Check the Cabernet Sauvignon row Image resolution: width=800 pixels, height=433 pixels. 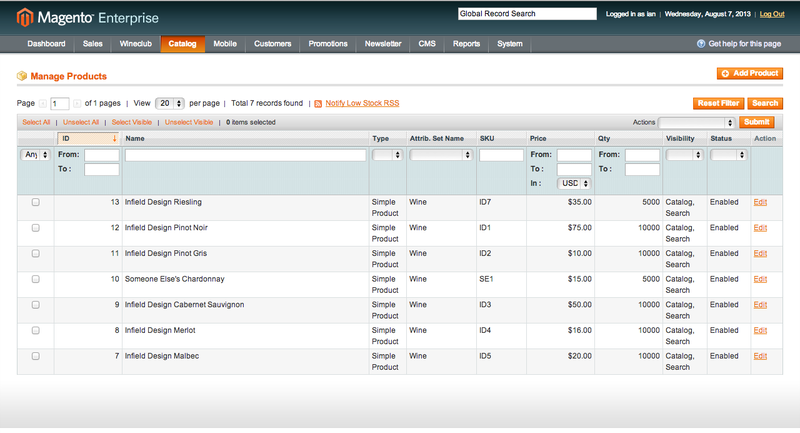coord(36,305)
